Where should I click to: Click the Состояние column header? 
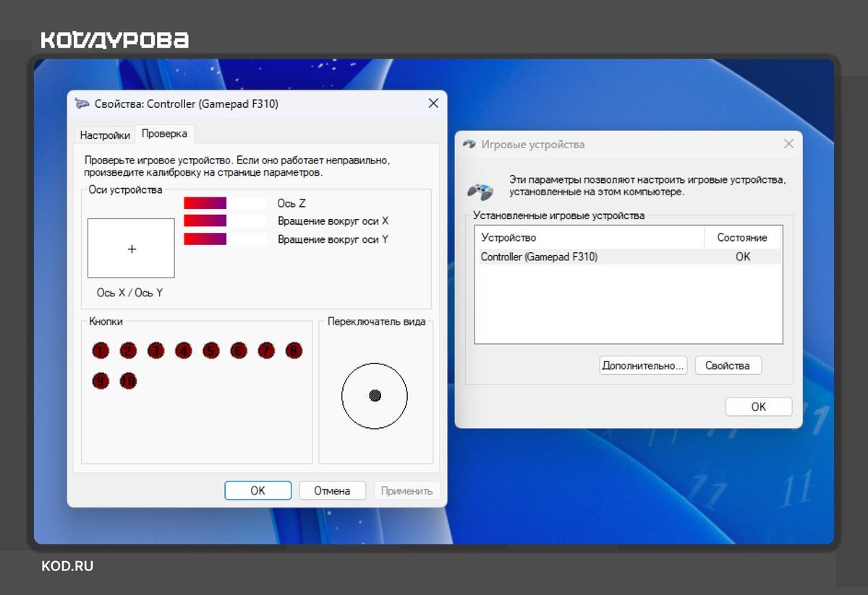coord(743,238)
